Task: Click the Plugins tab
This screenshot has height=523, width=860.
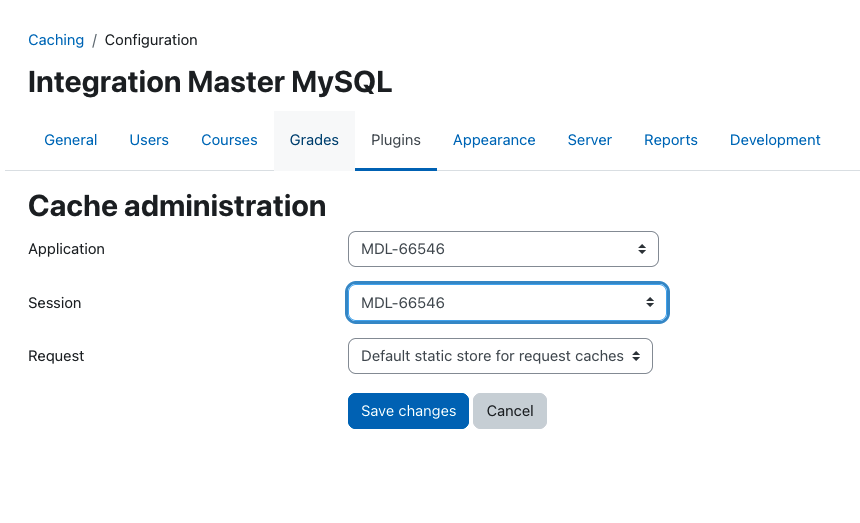Action: tap(396, 140)
